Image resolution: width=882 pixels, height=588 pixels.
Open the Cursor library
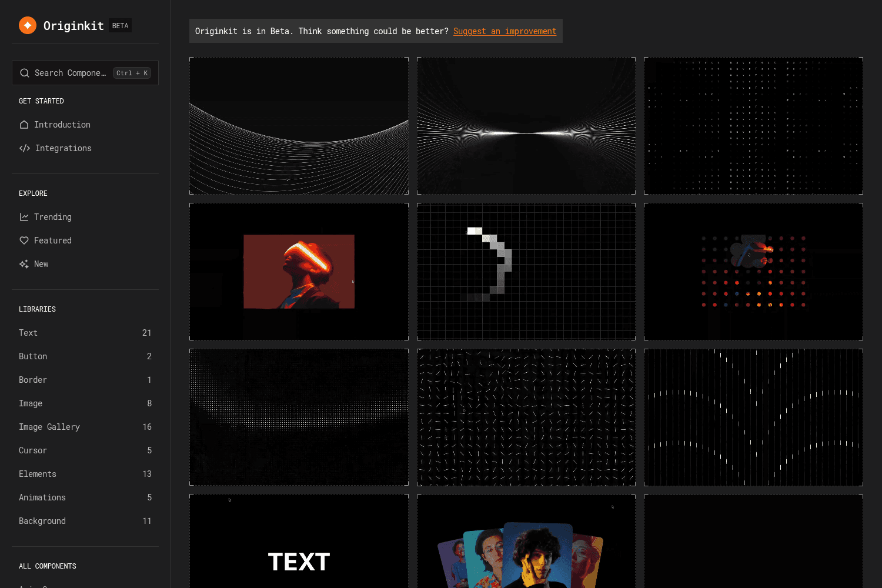click(85, 450)
